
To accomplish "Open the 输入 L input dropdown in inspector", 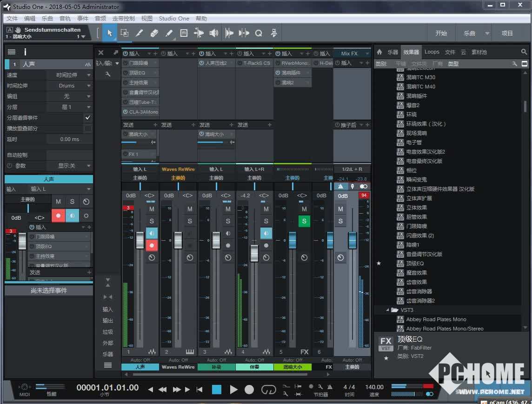I will 60,189.
